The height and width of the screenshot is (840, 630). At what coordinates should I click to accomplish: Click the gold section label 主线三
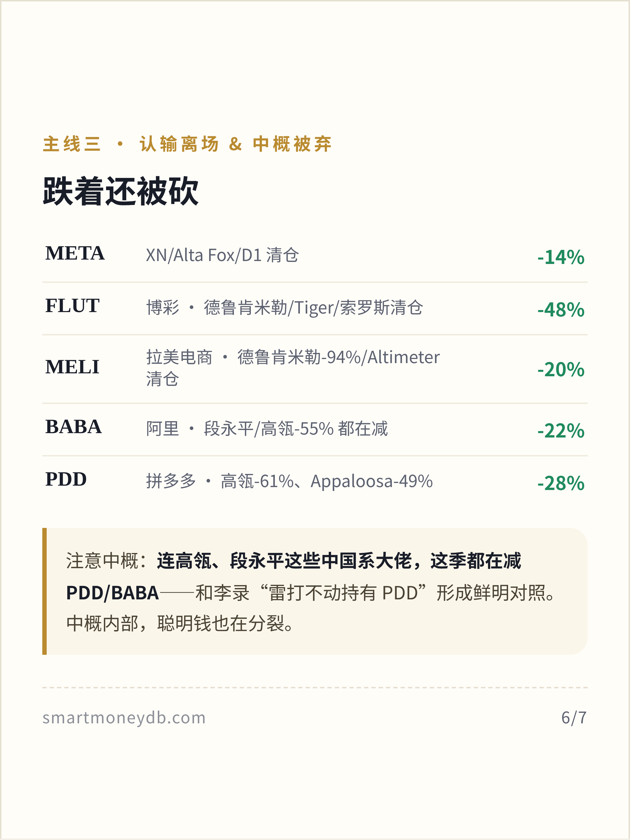[x=72, y=144]
